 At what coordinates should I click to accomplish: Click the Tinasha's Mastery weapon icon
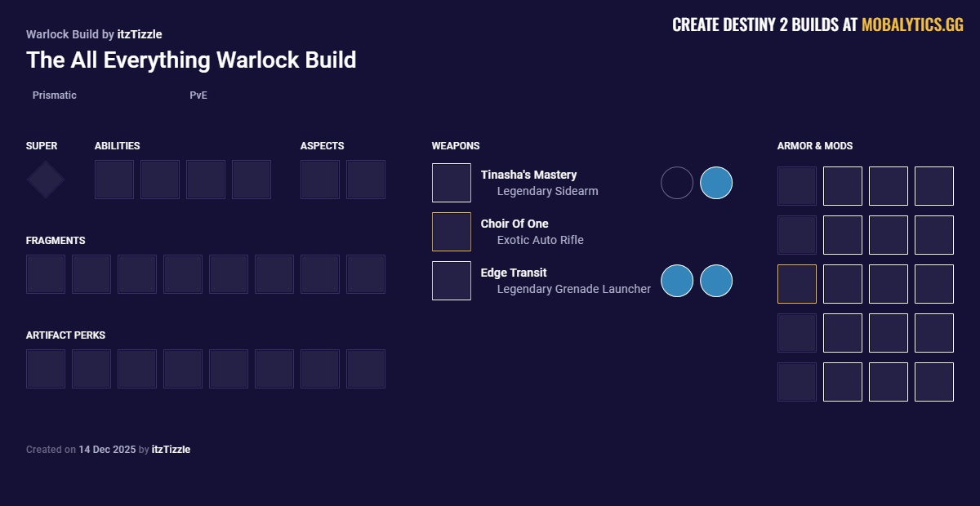click(452, 182)
